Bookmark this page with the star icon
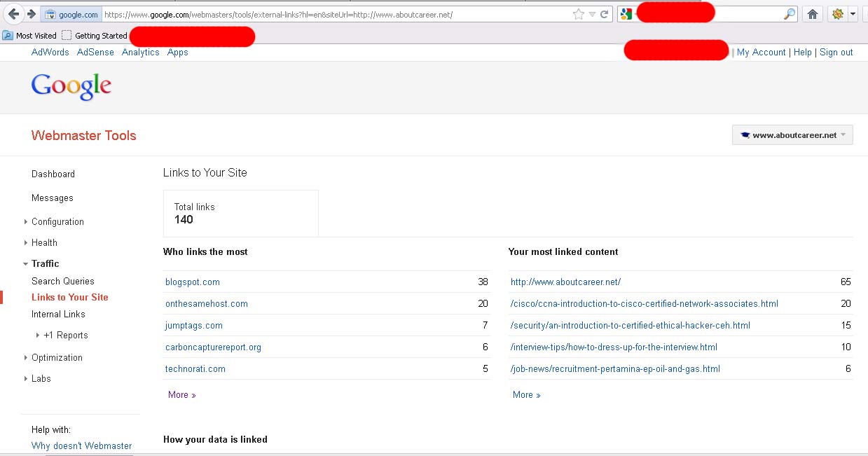 coord(579,14)
